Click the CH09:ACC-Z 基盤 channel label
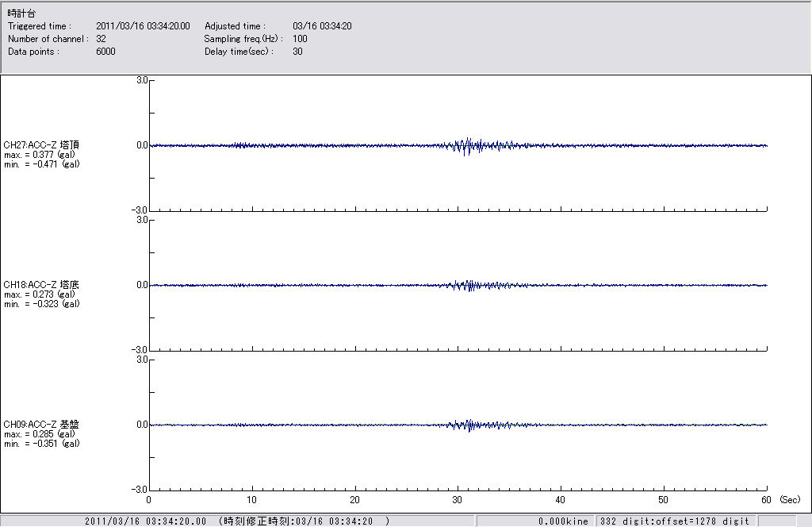Viewport: 812px width, 527px height. (41, 425)
